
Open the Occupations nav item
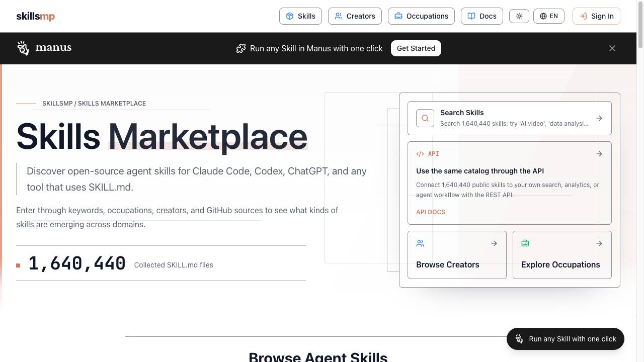(421, 16)
